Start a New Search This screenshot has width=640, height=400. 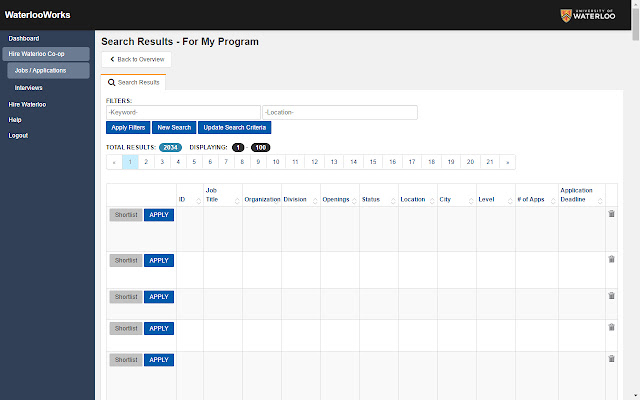(174, 127)
